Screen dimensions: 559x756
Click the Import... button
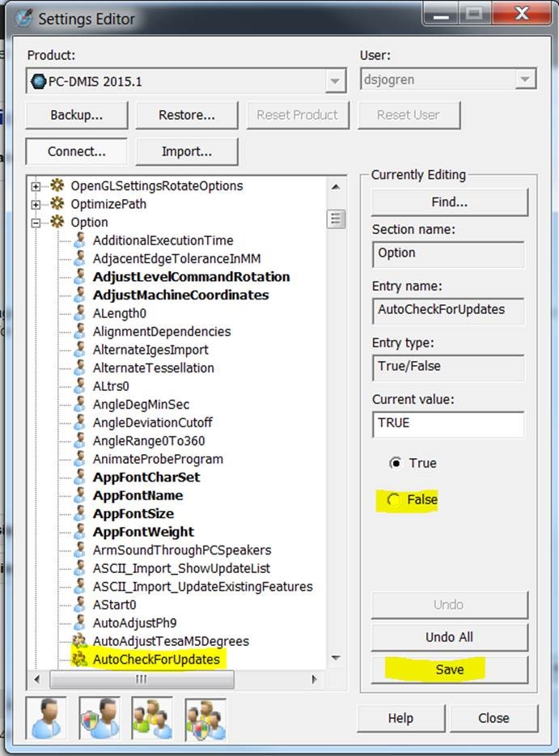pyautogui.click(x=187, y=151)
